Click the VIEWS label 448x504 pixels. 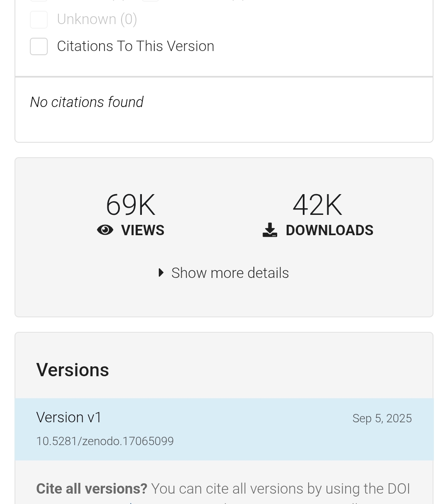point(143,230)
